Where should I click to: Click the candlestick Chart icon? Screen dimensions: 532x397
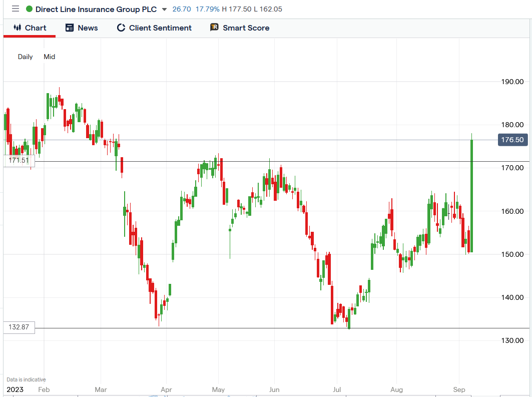(18, 28)
